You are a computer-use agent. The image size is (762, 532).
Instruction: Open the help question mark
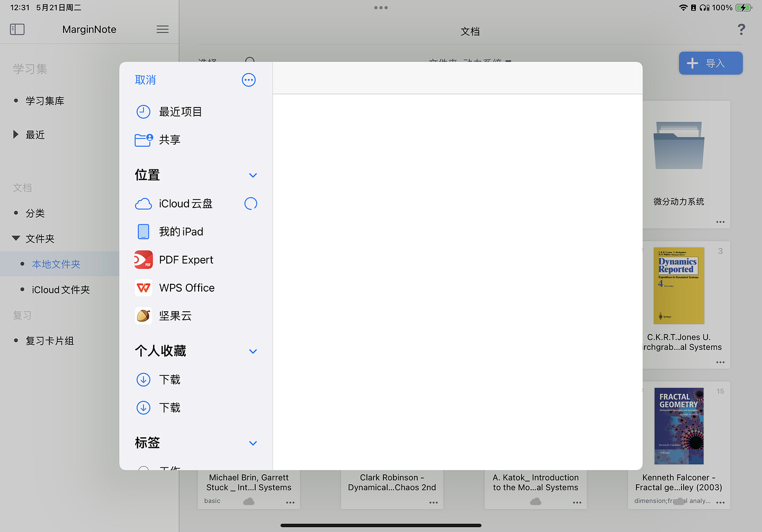[741, 30]
